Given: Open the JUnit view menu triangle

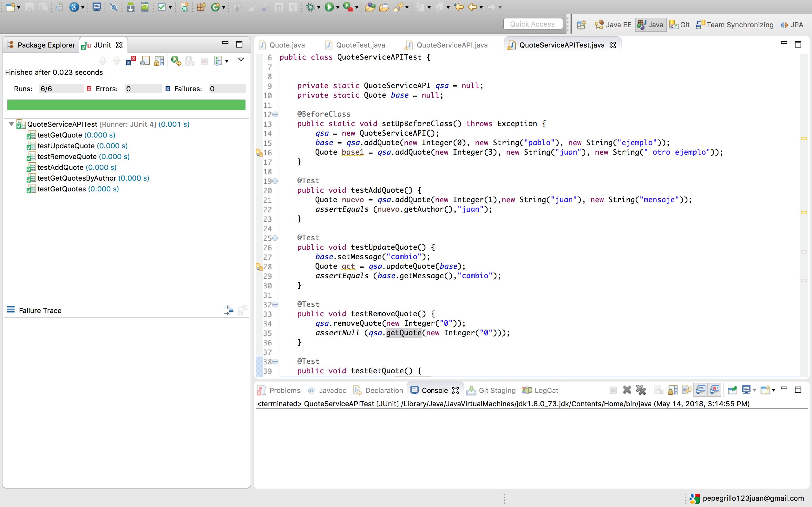Looking at the screenshot, I should click(241, 59).
